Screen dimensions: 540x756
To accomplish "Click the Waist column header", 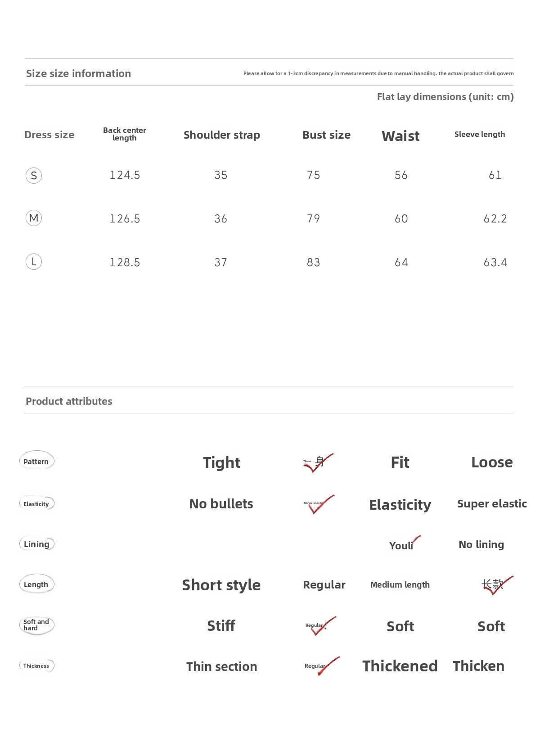I will (x=400, y=136).
